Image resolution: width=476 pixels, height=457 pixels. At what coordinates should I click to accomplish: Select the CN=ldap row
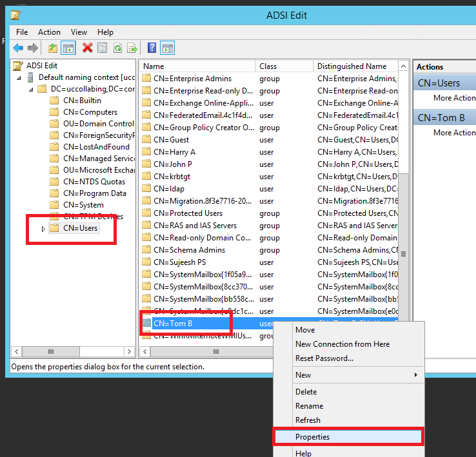pos(269,189)
